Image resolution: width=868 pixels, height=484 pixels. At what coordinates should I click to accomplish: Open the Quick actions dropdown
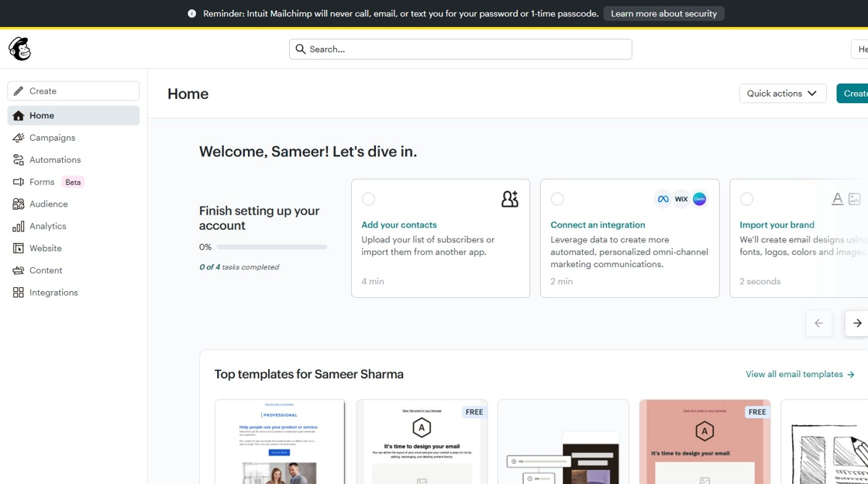click(x=783, y=94)
